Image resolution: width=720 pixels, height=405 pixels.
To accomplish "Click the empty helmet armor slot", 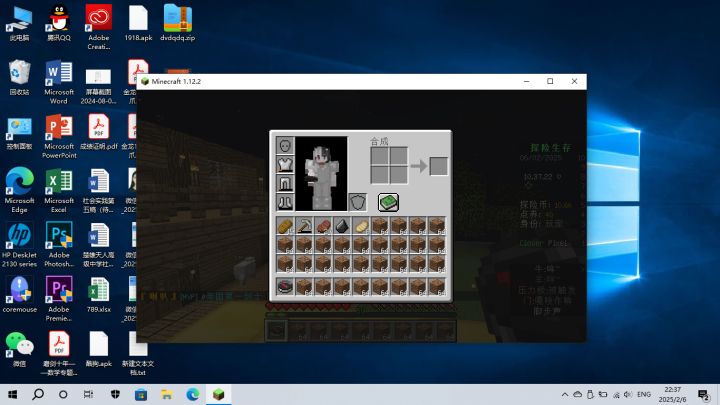I will pyautogui.click(x=285, y=145).
